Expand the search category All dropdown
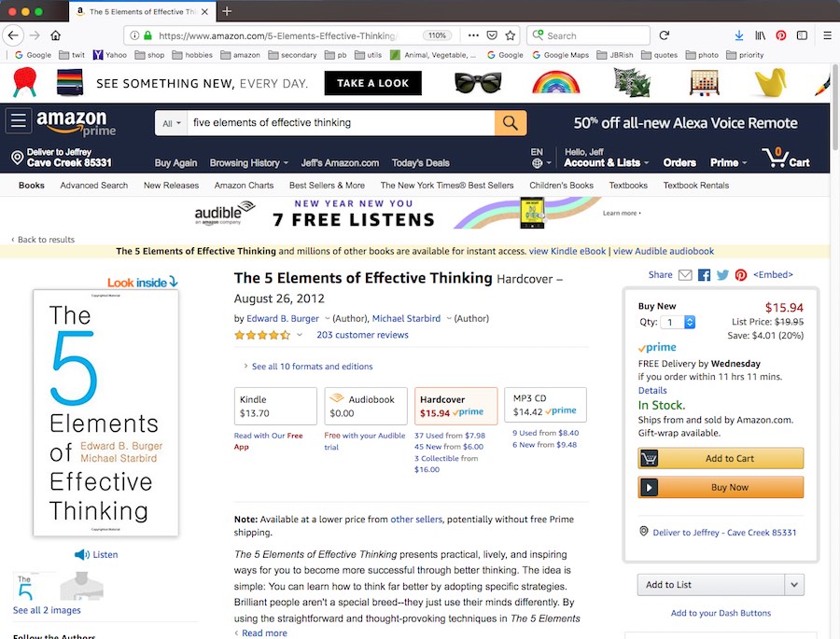 click(172, 123)
